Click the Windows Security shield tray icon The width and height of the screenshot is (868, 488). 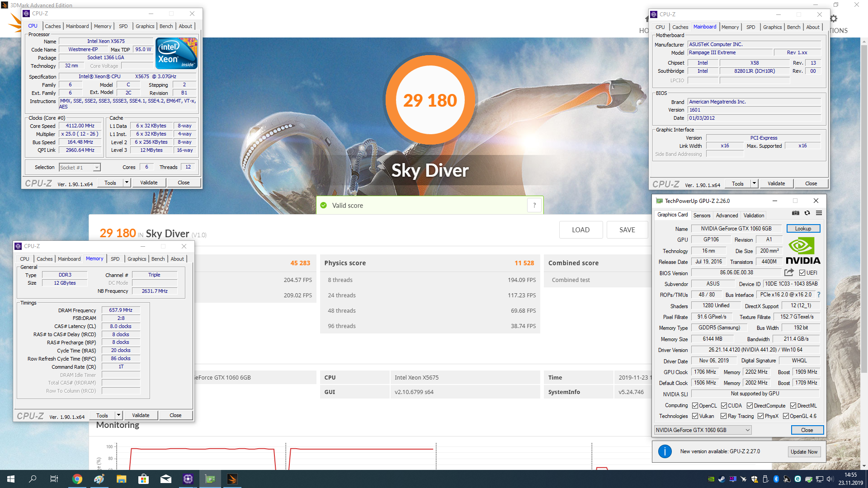[755, 479]
